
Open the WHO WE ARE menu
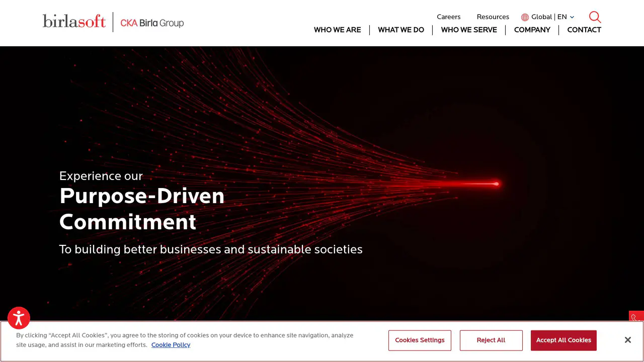tap(338, 30)
